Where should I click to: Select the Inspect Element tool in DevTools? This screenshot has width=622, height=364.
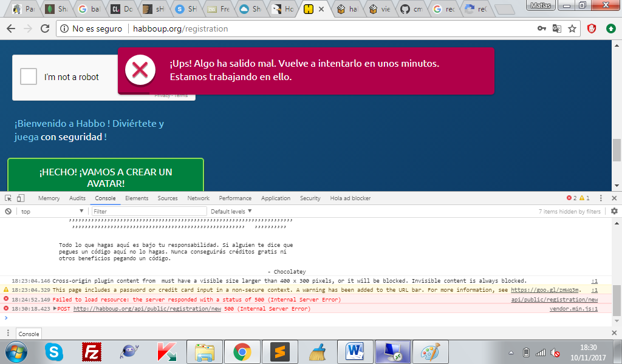(7, 198)
